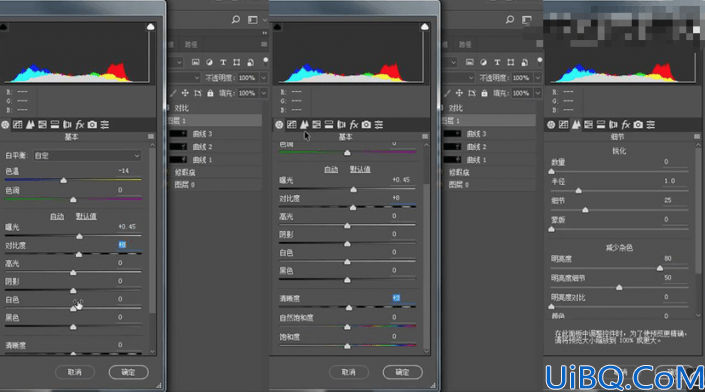
Task: Click 取消 button in 白平衡 dialog
Action: click(75, 372)
